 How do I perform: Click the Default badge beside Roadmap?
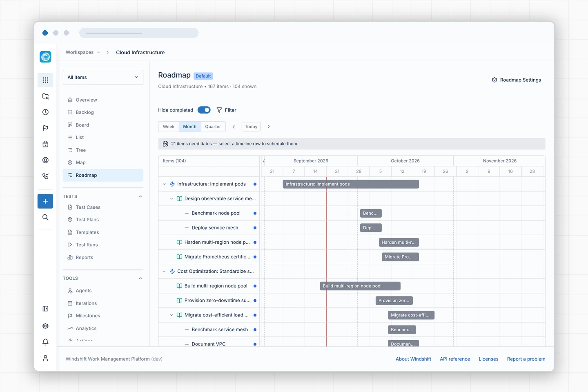tap(203, 76)
